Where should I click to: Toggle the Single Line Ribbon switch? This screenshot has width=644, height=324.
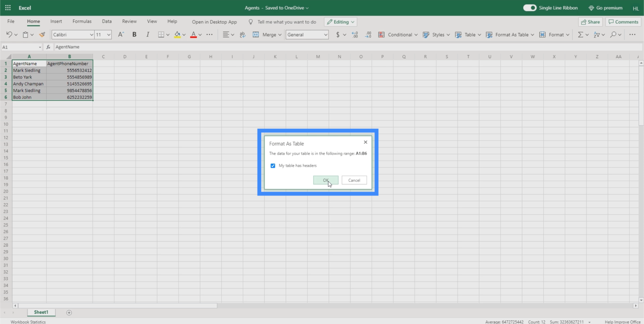[x=530, y=8]
